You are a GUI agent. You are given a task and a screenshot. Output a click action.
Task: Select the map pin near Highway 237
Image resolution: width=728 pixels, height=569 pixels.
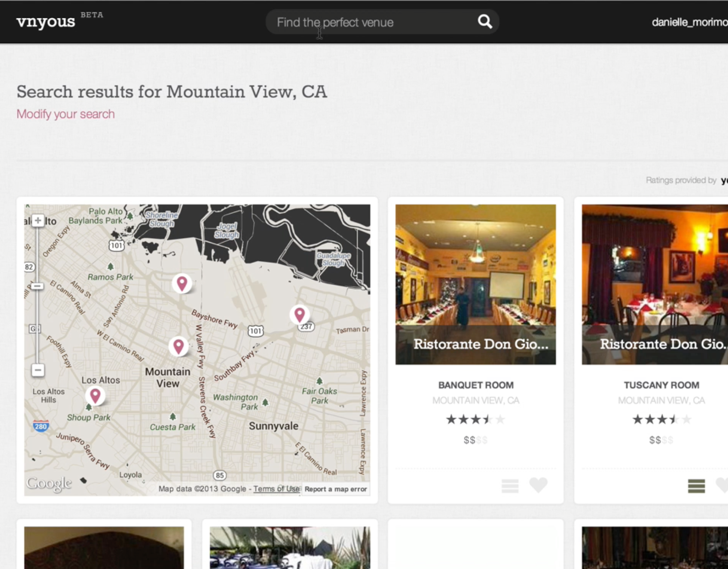click(299, 314)
